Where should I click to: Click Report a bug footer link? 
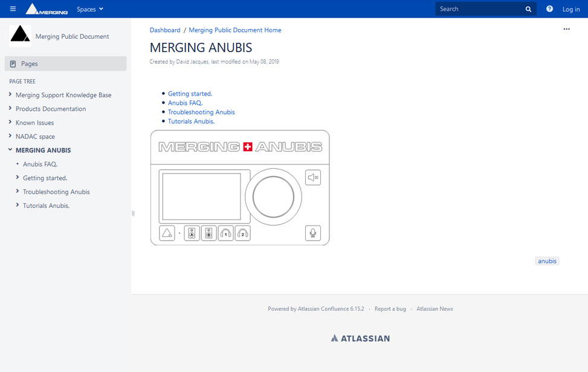pos(390,309)
